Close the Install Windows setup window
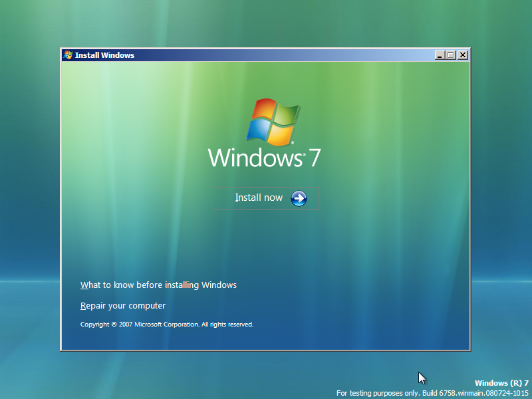532x399 pixels. [x=462, y=55]
